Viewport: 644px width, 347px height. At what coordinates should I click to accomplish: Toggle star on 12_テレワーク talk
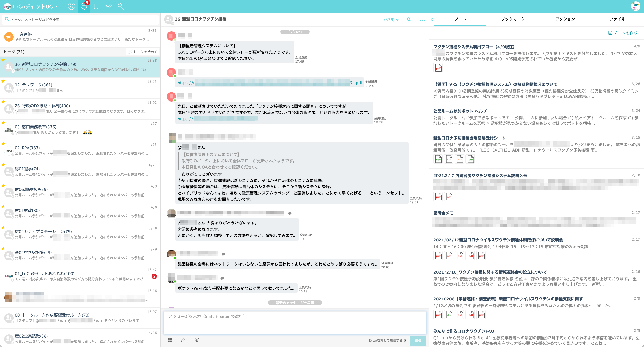3,81
